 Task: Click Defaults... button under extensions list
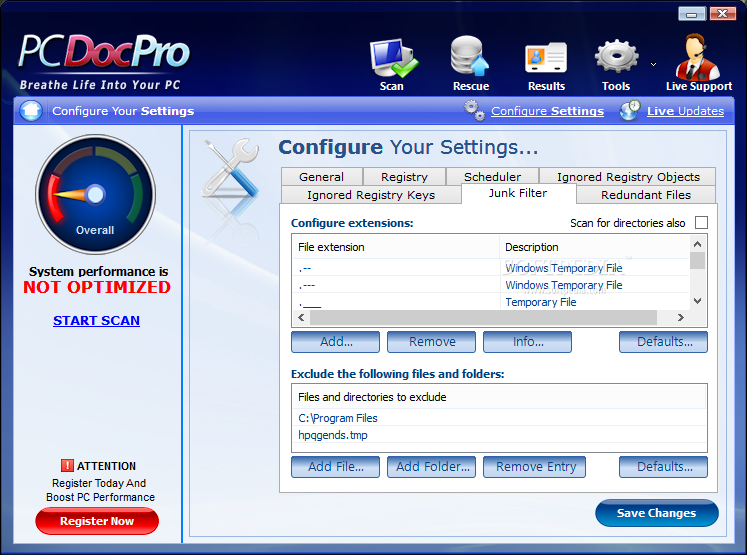(664, 342)
